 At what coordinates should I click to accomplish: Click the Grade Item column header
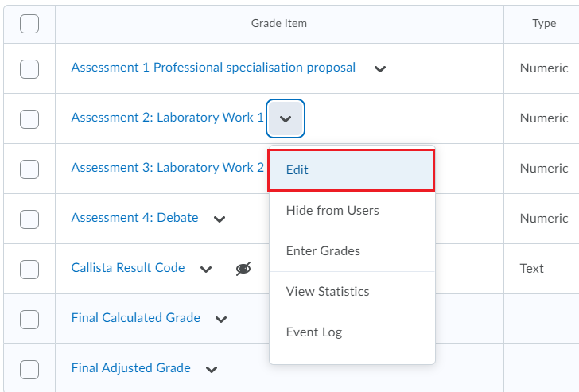pos(279,23)
